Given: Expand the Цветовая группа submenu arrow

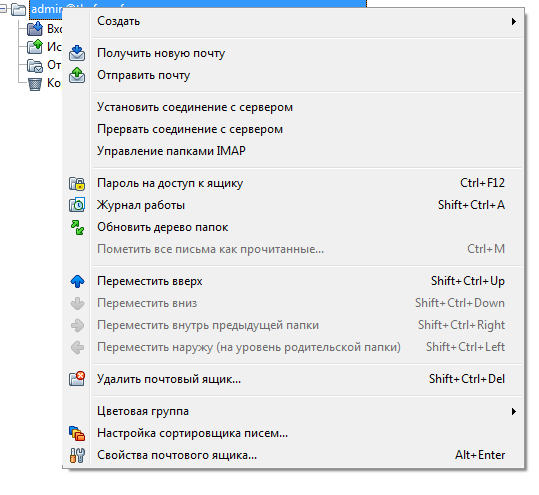Looking at the screenshot, I should [514, 411].
